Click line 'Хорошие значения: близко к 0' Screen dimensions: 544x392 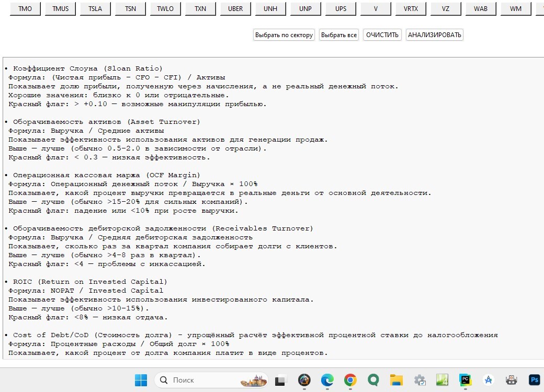(119, 95)
